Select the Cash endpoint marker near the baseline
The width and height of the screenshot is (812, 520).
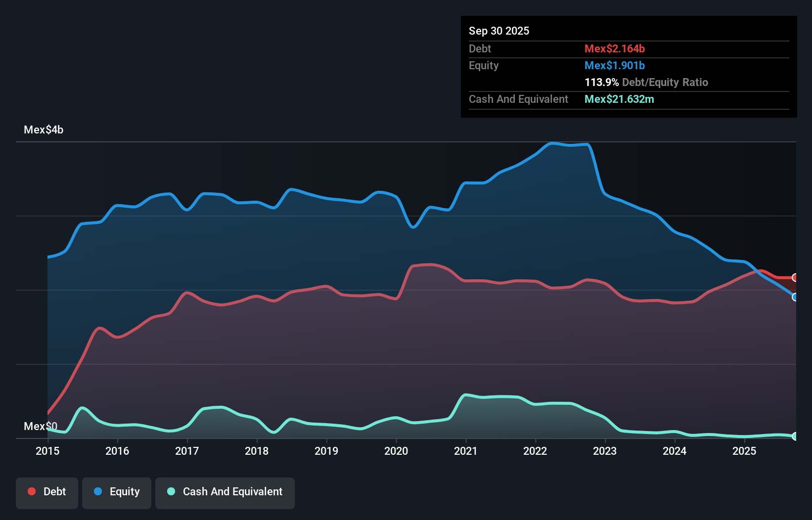(795, 436)
